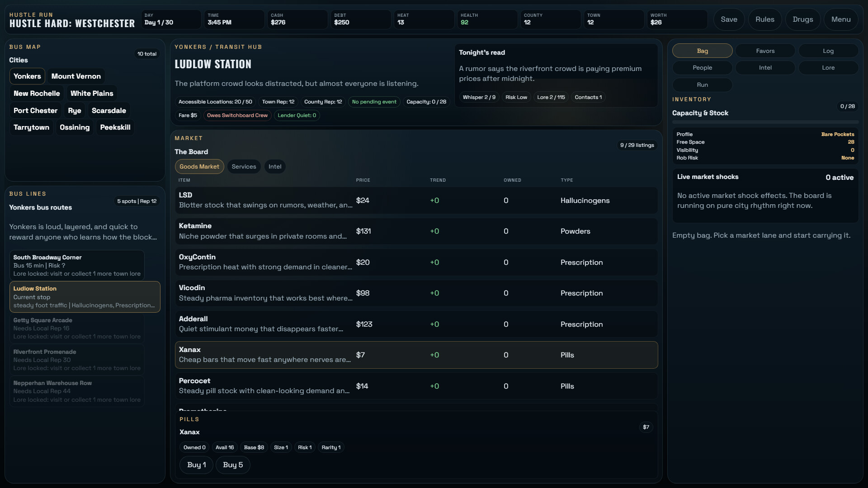Travel to Mount Vernon city

pyautogui.click(x=76, y=76)
